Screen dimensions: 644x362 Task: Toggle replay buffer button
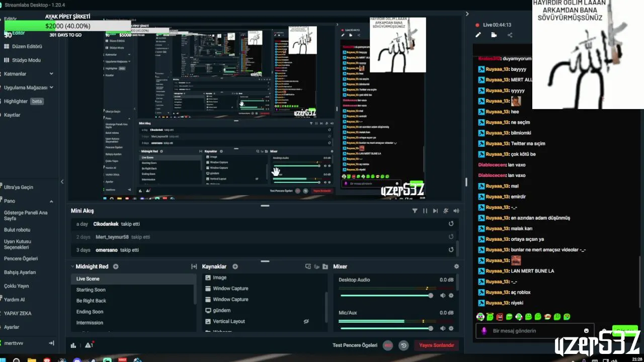404,345
